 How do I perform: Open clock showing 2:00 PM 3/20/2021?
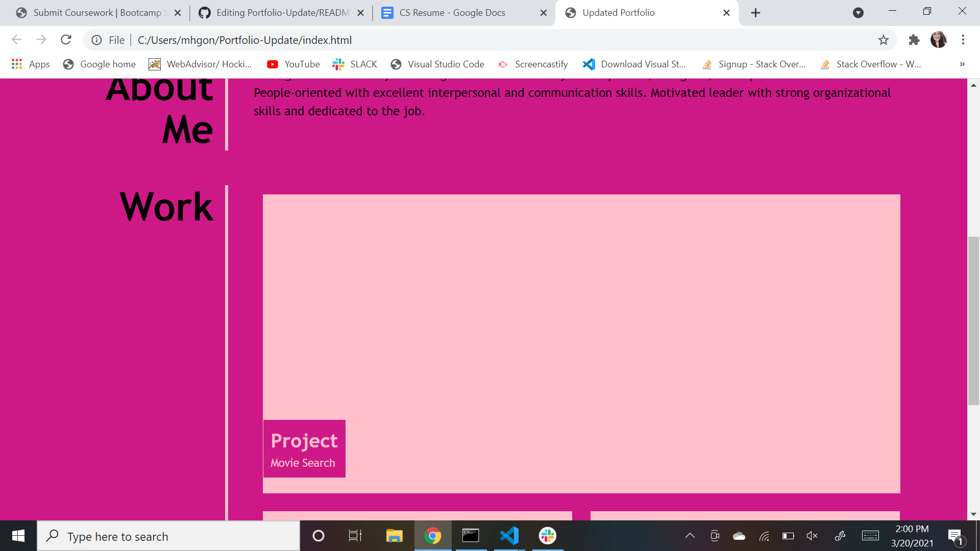[912, 536]
